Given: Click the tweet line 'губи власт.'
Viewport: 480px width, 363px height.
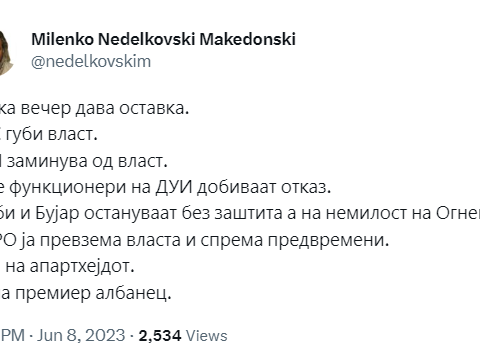Looking at the screenshot, I should click(50, 134).
